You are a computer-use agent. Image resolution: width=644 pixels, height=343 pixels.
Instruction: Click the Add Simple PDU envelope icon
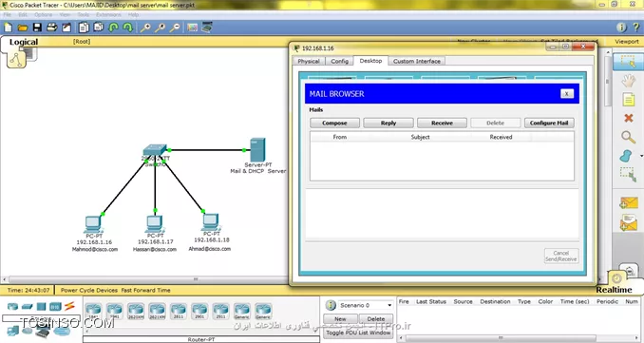629,203
